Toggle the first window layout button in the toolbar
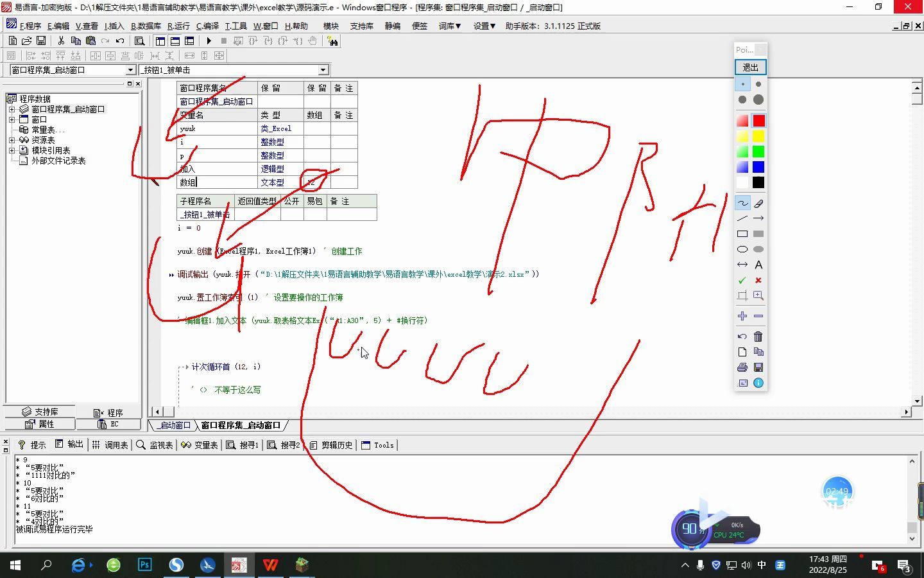Image resolution: width=924 pixels, height=578 pixels. (160, 40)
